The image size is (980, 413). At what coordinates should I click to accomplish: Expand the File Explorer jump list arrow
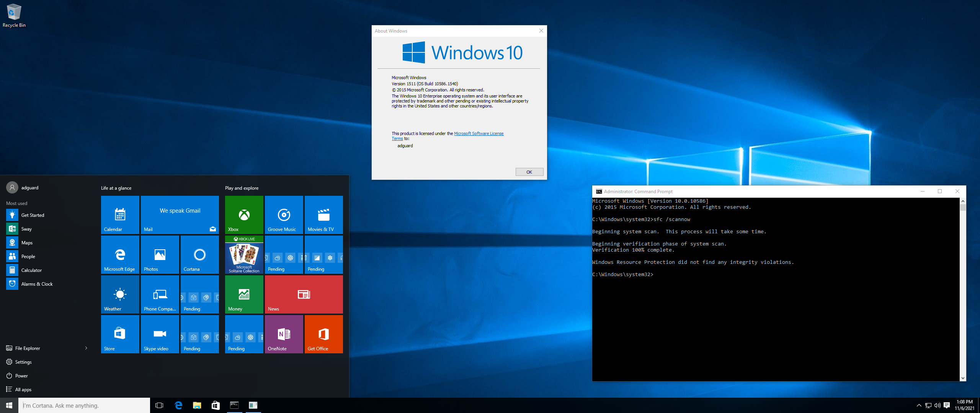[86, 348]
